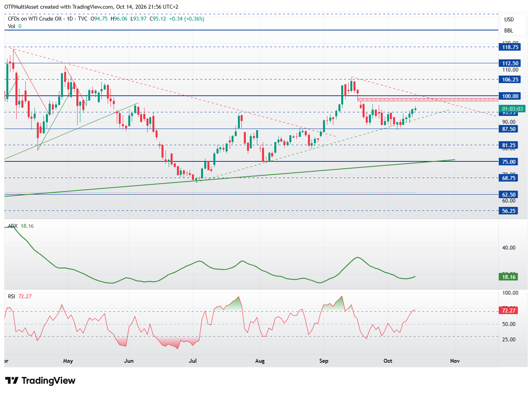Click the 100.00 price level label

coord(510,96)
